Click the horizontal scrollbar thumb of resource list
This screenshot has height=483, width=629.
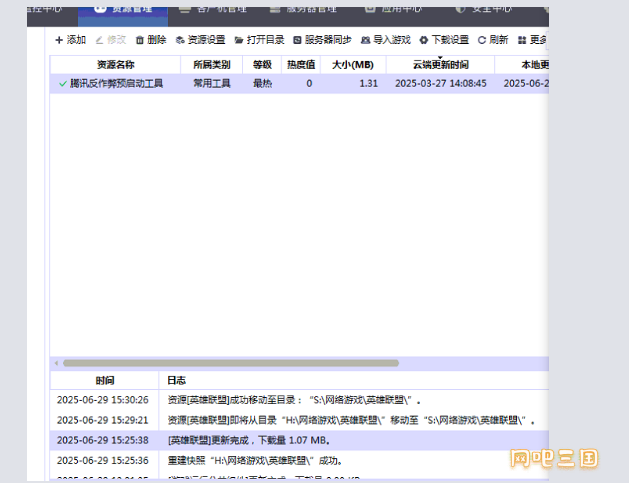point(231,363)
